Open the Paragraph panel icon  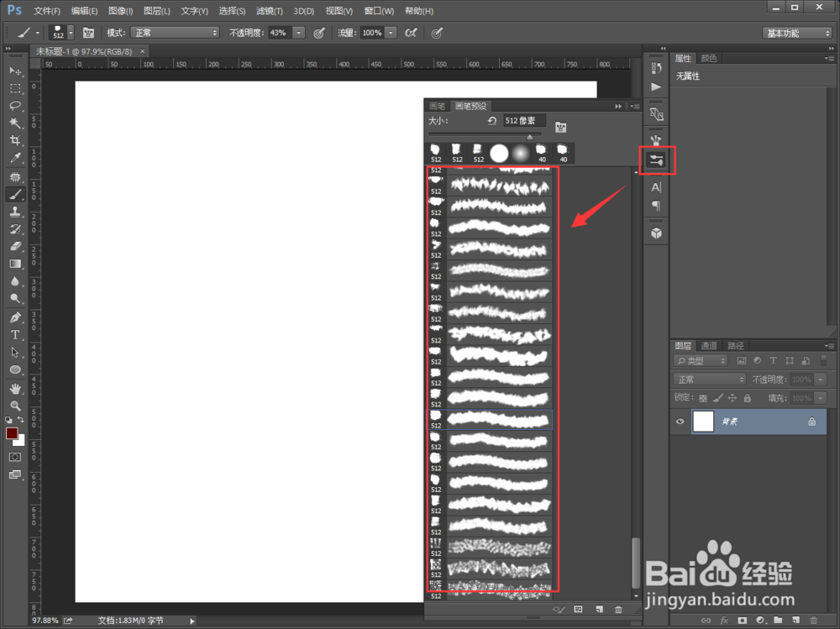pos(656,206)
